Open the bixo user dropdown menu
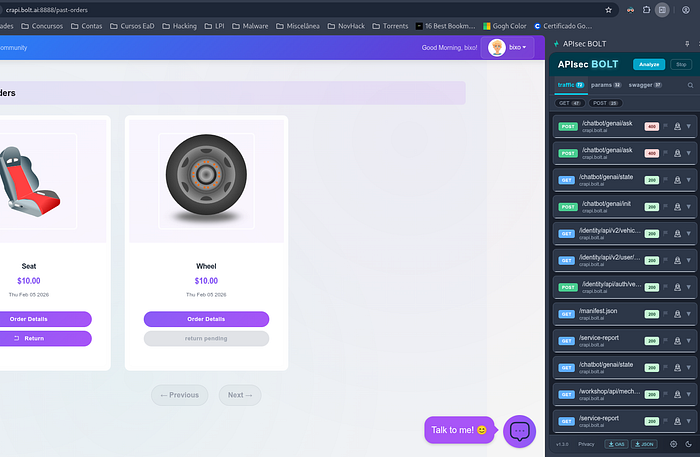The image size is (700, 457). point(508,47)
